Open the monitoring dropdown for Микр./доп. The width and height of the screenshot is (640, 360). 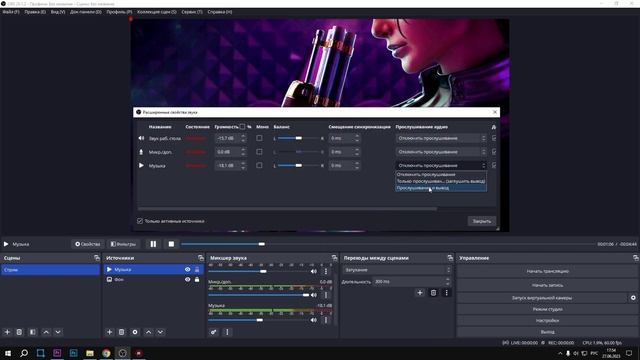click(x=441, y=152)
